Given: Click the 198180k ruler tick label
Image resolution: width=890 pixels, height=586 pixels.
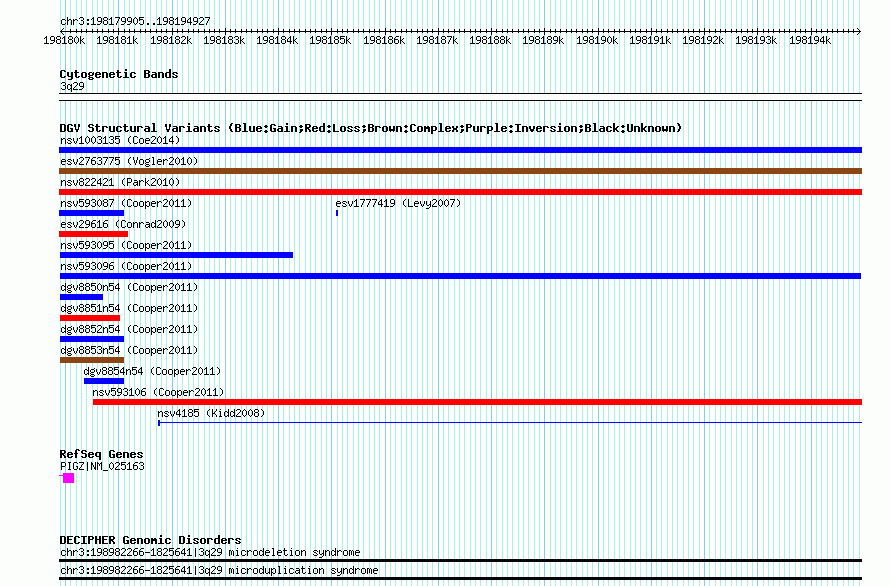Looking at the screenshot, I should pos(64,40).
